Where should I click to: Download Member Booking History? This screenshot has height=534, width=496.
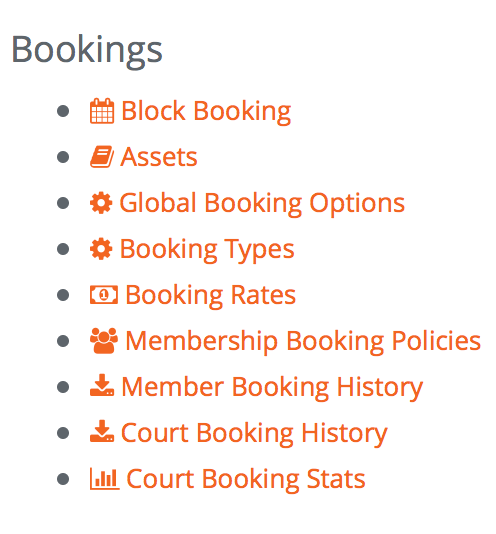pyautogui.click(x=272, y=388)
